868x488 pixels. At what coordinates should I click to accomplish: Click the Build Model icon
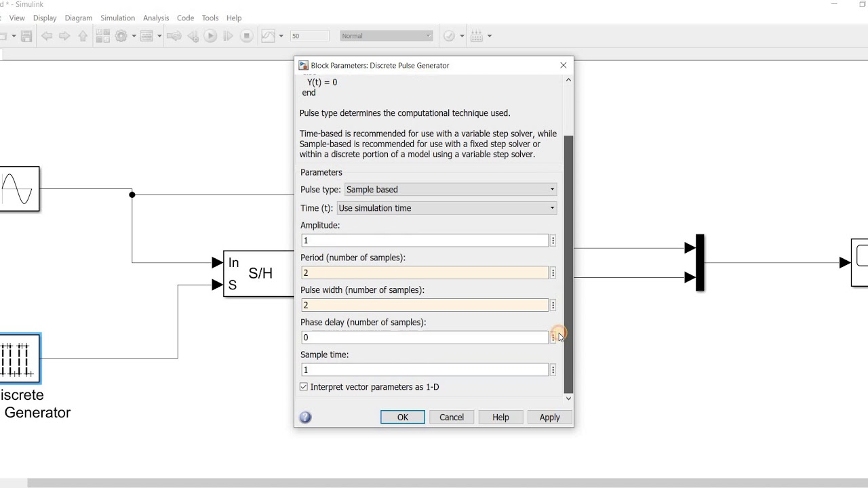tap(477, 36)
